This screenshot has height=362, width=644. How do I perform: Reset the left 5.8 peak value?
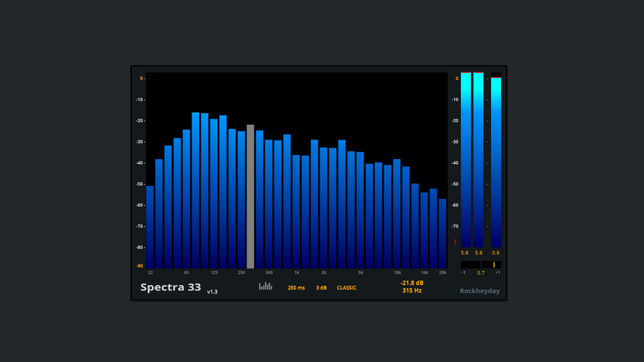click(x=465, y=253)
